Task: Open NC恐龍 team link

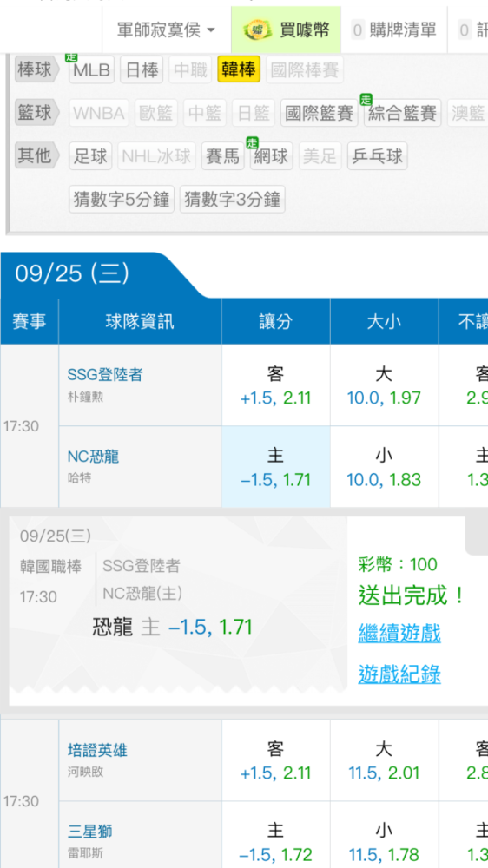Action: pos(93,457)
